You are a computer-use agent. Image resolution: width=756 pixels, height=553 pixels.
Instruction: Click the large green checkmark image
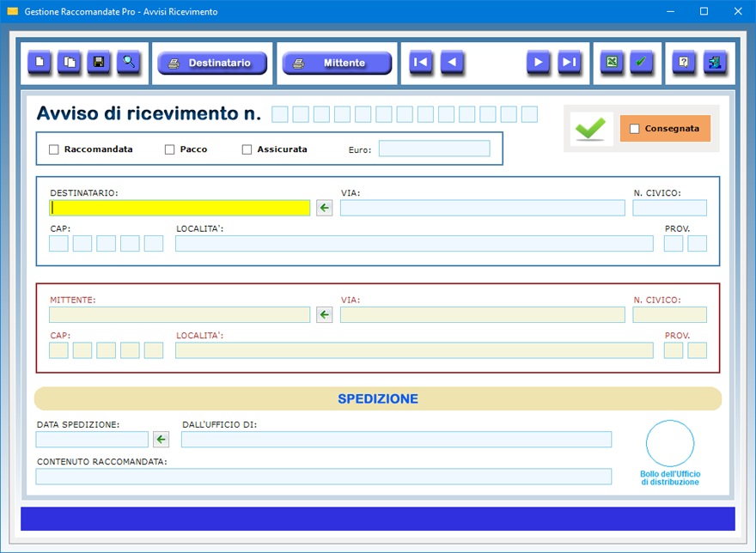pyautogui.click(x=591, y=129)
